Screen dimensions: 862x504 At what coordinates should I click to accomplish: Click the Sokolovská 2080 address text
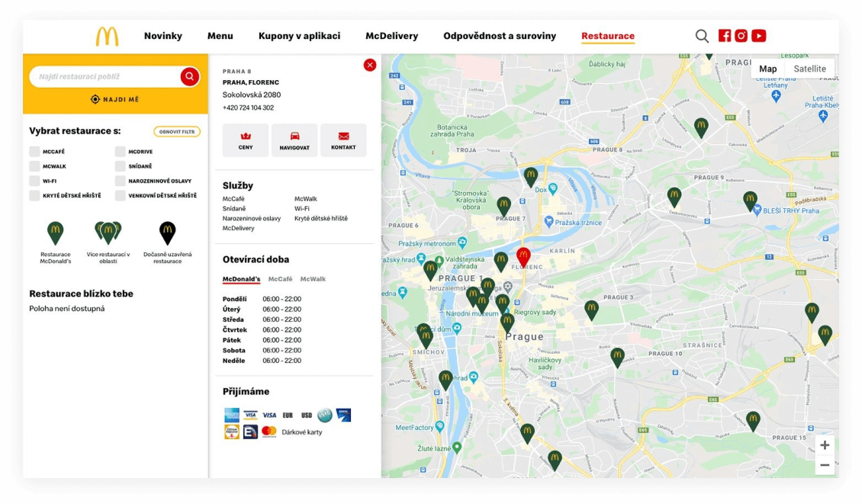point(252,95)
